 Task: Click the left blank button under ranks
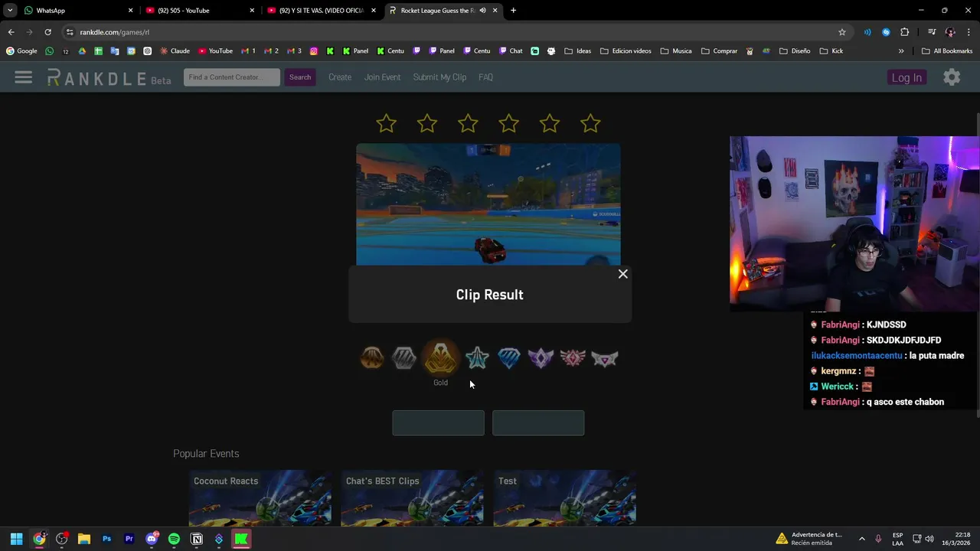(x=438, y=423)
